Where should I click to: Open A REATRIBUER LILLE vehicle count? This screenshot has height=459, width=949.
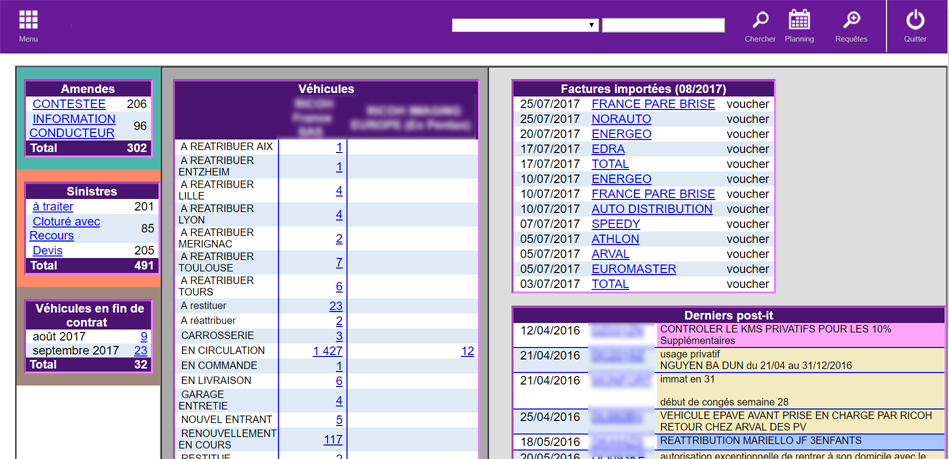coord(340,191)
